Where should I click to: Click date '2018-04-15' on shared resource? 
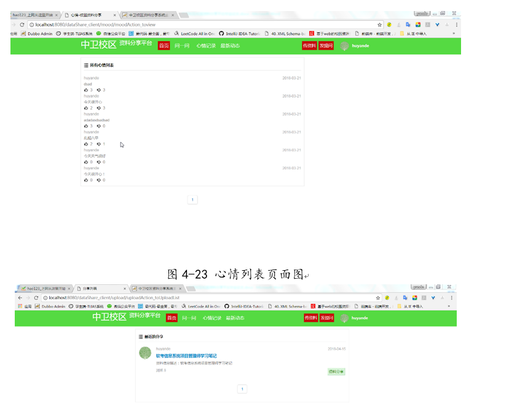[337, 349]
